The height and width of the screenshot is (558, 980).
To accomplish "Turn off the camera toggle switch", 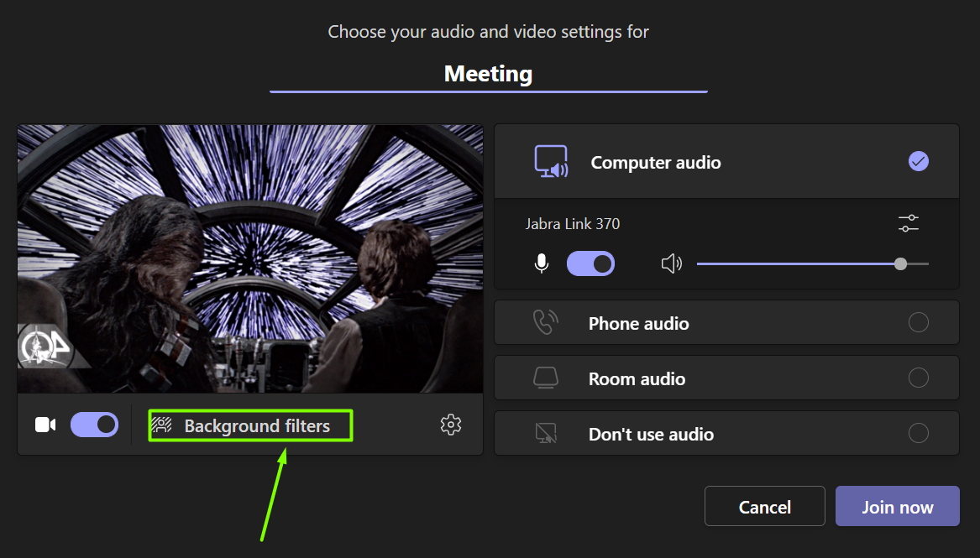I will 94,425.
